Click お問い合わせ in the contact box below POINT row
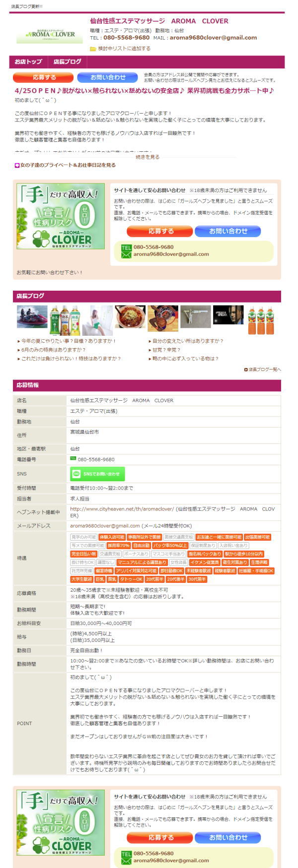Image resolution: width=298 pixels, height=868 pixels. [228, 837]
